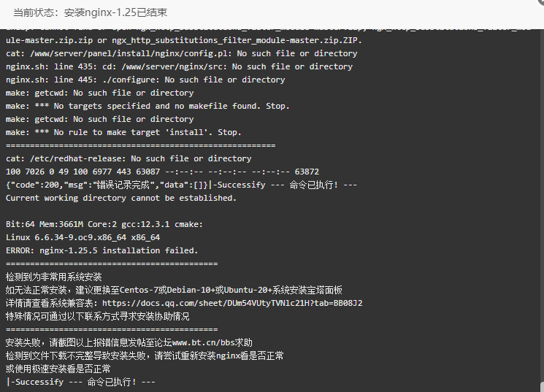The height and width of the screenshot is (392, 544).
Task: Click the status title '安装nginx-1.25已结束'
Action: point(115,12)
